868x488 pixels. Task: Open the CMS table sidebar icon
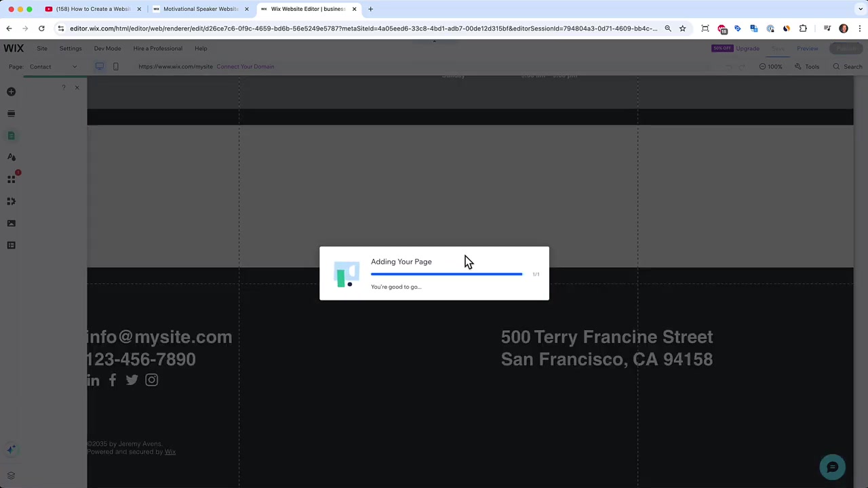pyautogui.click(x=11, y=245)
